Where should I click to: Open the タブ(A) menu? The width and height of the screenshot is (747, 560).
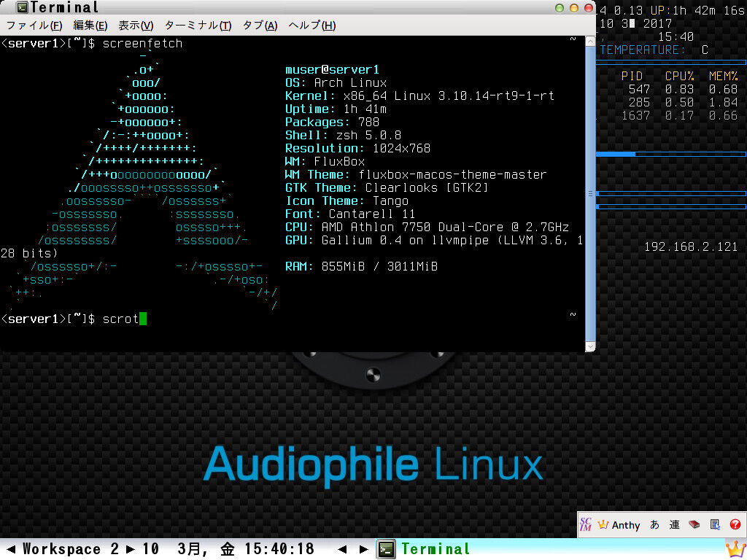260,26
